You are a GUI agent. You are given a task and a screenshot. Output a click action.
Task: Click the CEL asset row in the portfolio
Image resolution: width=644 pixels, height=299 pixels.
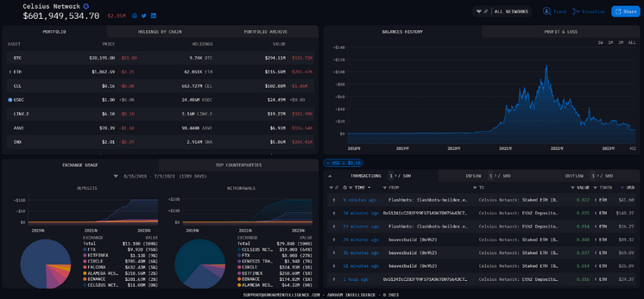[161, 86]
